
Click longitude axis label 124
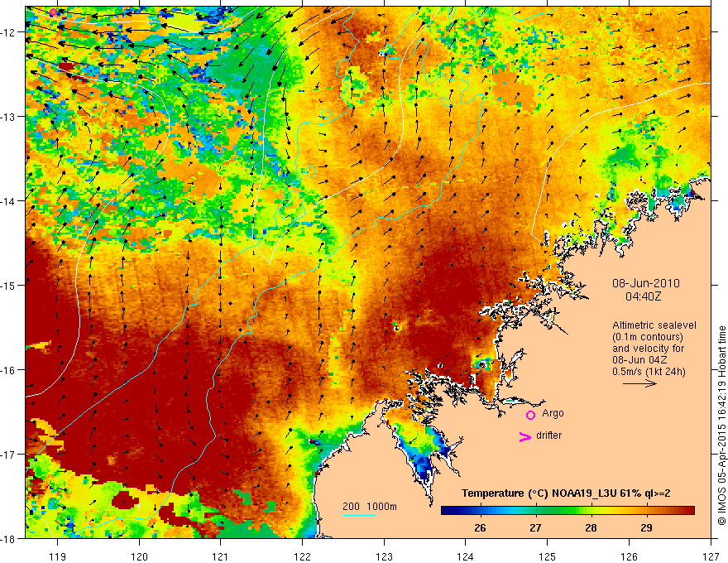pos(466,556)
